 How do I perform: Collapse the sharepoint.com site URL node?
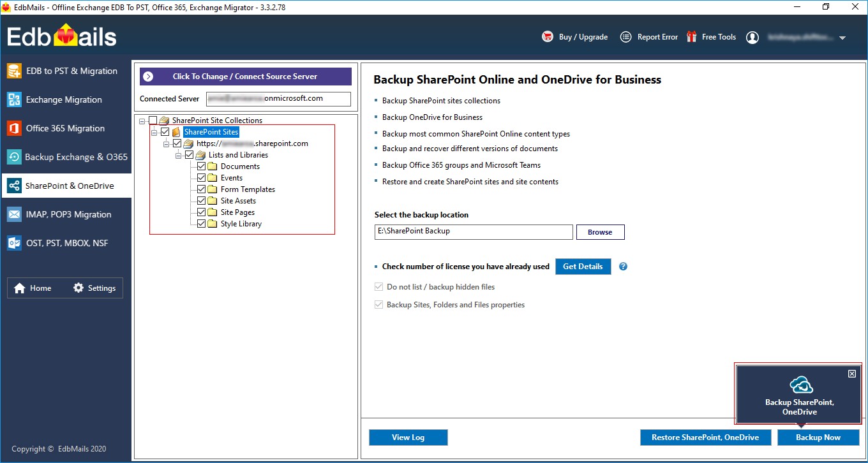point(166,143)
